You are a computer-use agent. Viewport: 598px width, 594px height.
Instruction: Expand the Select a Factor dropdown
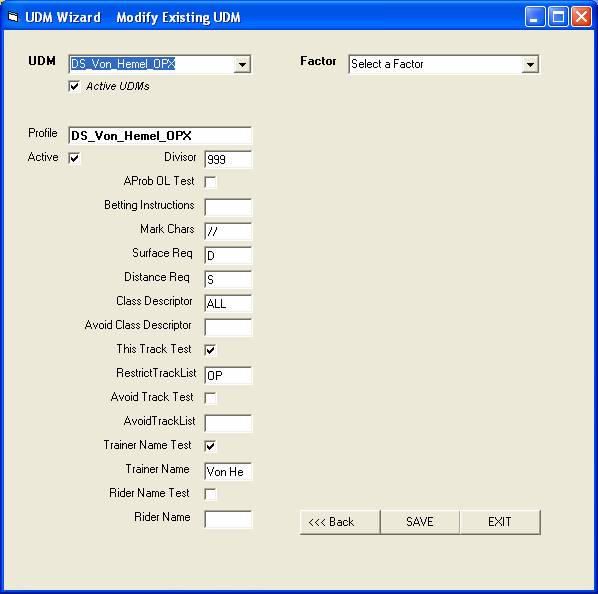pos(530,64)
